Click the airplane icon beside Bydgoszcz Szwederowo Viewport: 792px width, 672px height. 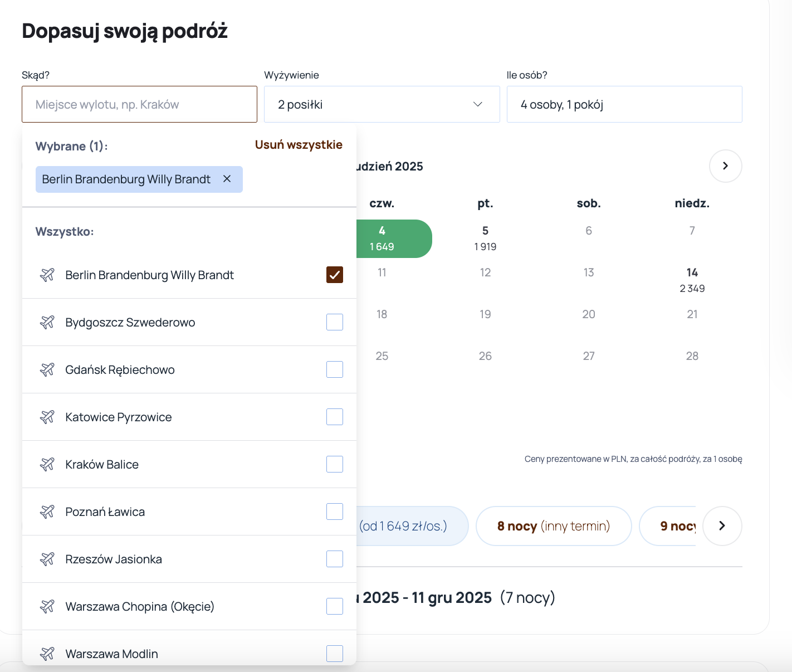point(47,322)
